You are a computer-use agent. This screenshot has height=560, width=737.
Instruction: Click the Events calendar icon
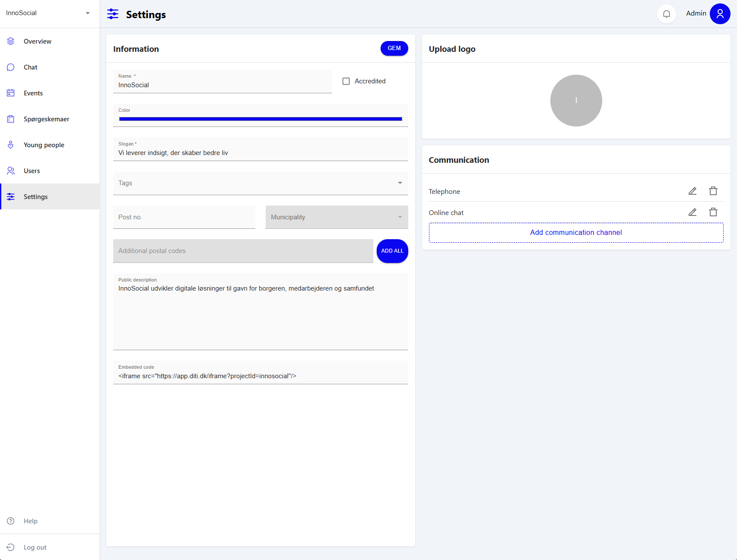coord(11,93)
